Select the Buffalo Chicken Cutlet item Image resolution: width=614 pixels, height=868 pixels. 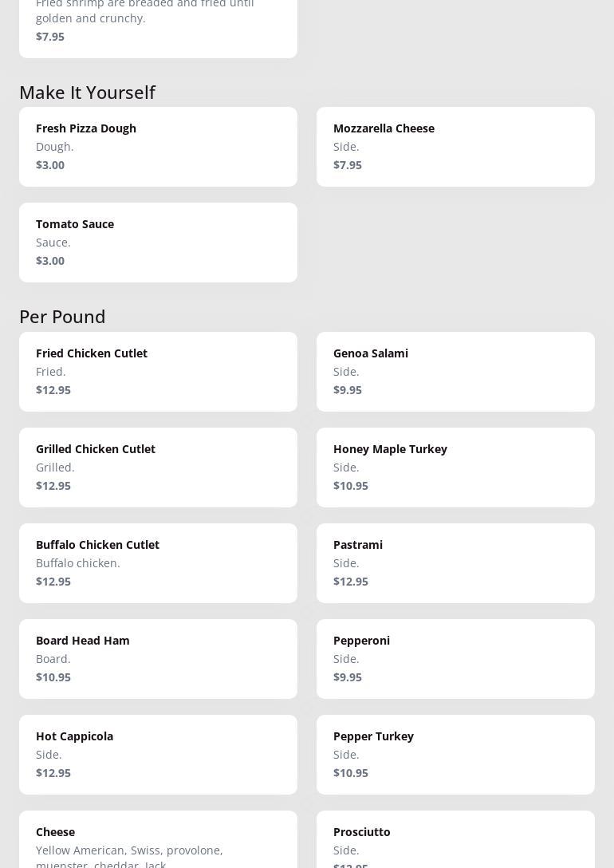(x=158, y=563)
